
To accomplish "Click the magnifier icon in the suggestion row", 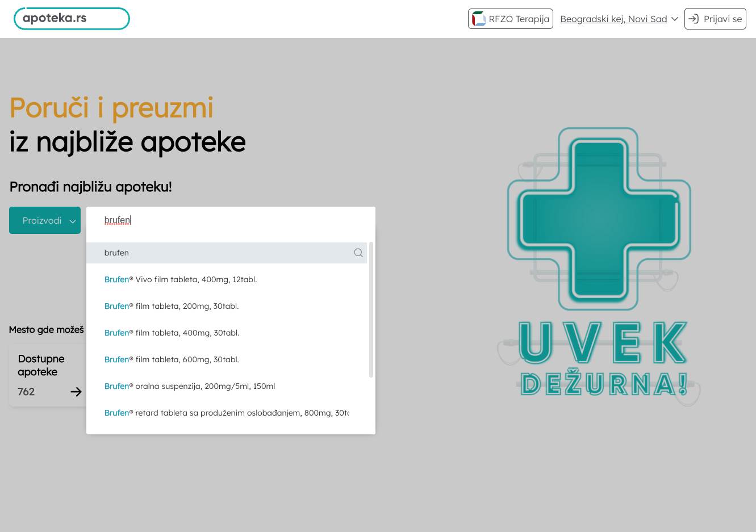I will coord(358,253).
